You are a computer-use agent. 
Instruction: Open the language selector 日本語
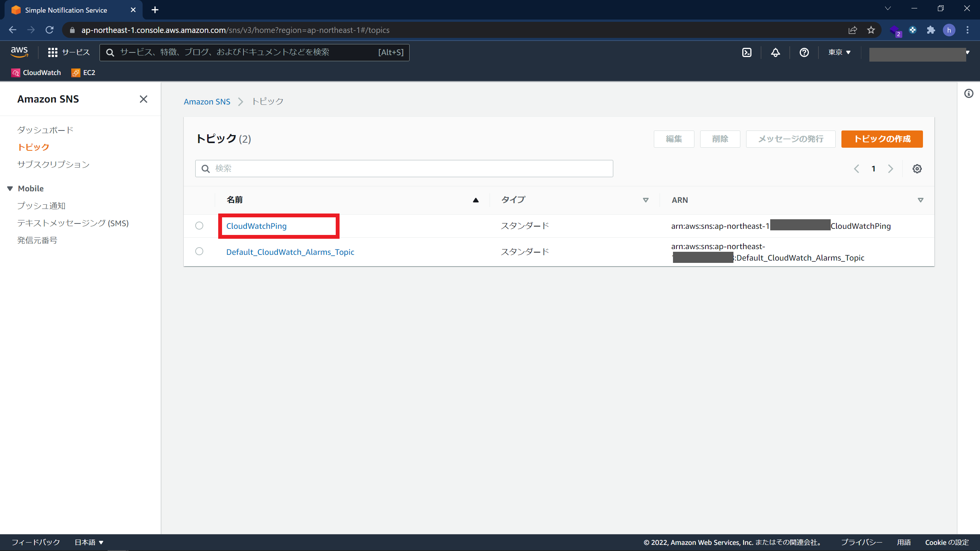click(89, 542)
